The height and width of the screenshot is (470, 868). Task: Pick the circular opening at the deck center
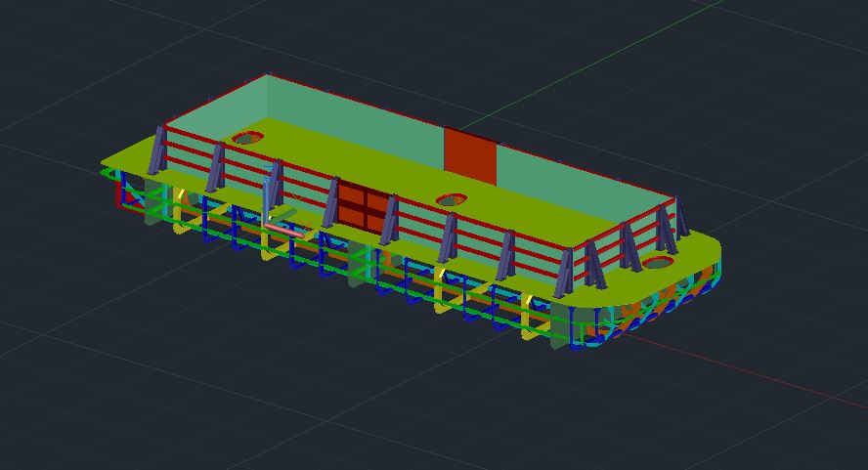[452, 200]
